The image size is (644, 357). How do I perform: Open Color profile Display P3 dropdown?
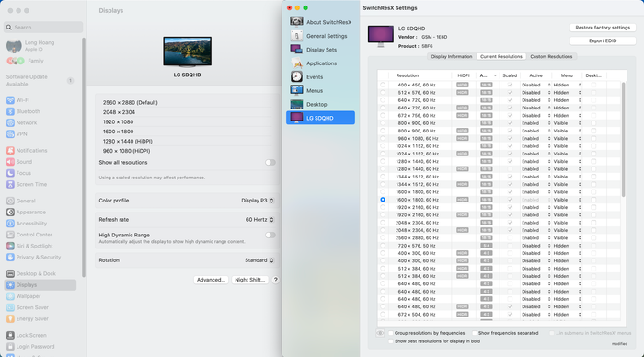click(x=258, y=201)
